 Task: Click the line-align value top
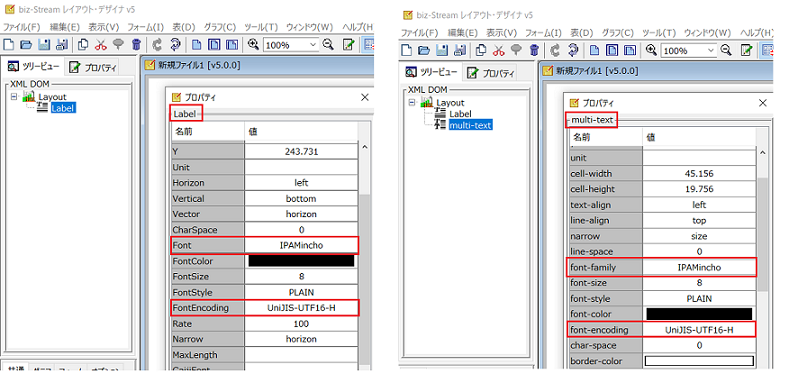point(699,220)
